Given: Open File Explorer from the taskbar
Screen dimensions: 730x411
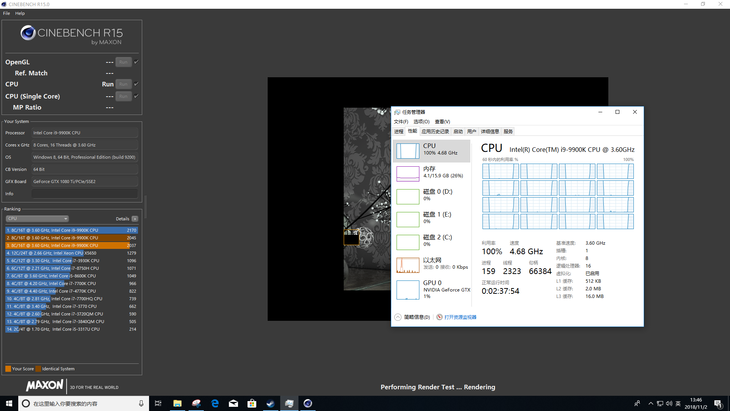Looking at the screenshot, I should click(x=177, y=403).
